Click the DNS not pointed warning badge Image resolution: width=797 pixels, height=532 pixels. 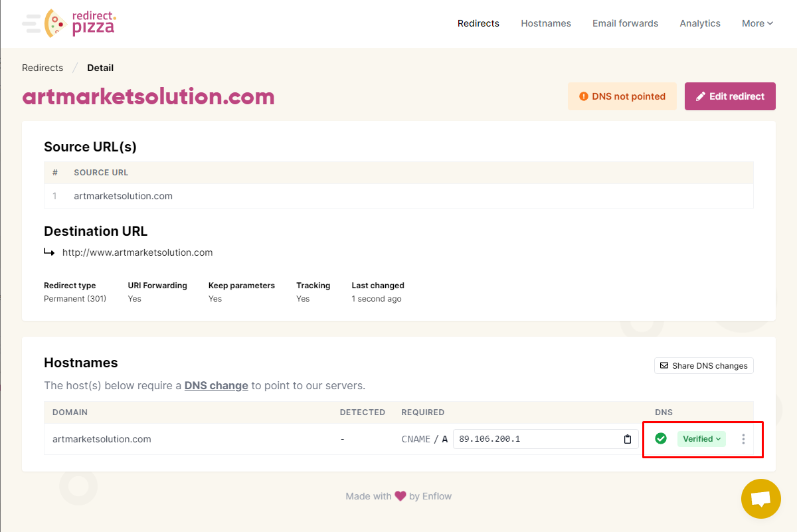[x=622, y=96]
